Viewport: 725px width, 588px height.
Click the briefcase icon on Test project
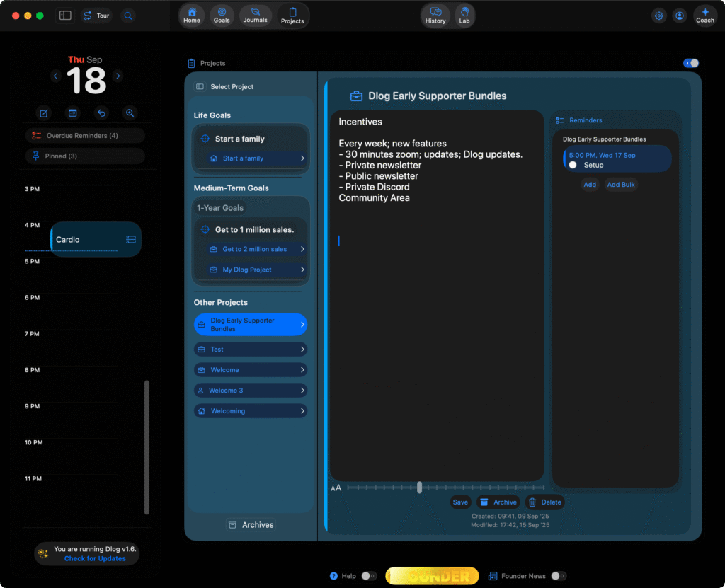click(x=202, y=350)
